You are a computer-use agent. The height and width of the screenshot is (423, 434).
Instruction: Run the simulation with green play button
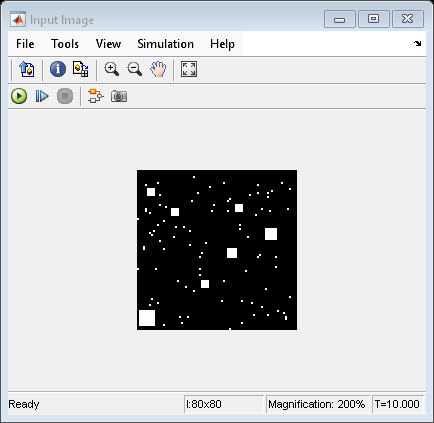(x=19, y=96)
